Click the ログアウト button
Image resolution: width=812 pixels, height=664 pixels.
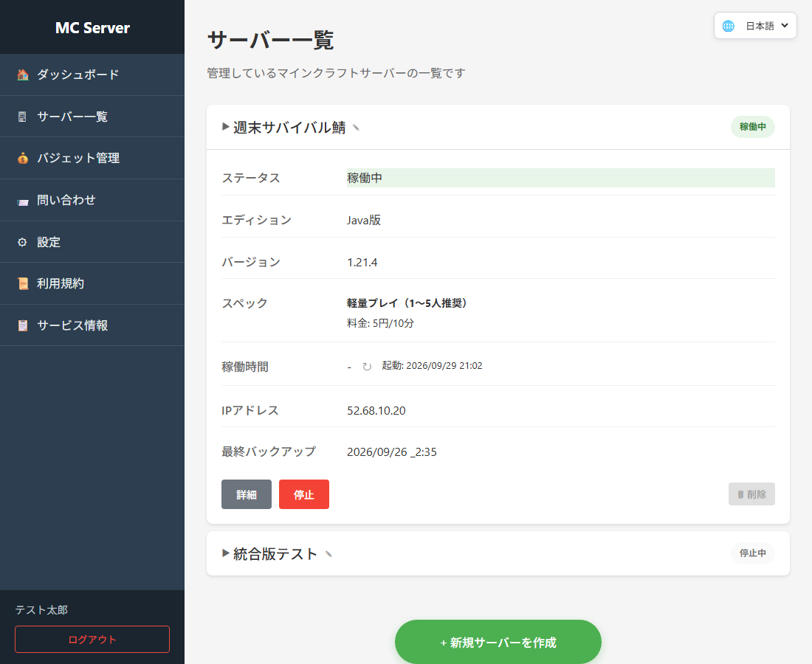pos(92,639)
